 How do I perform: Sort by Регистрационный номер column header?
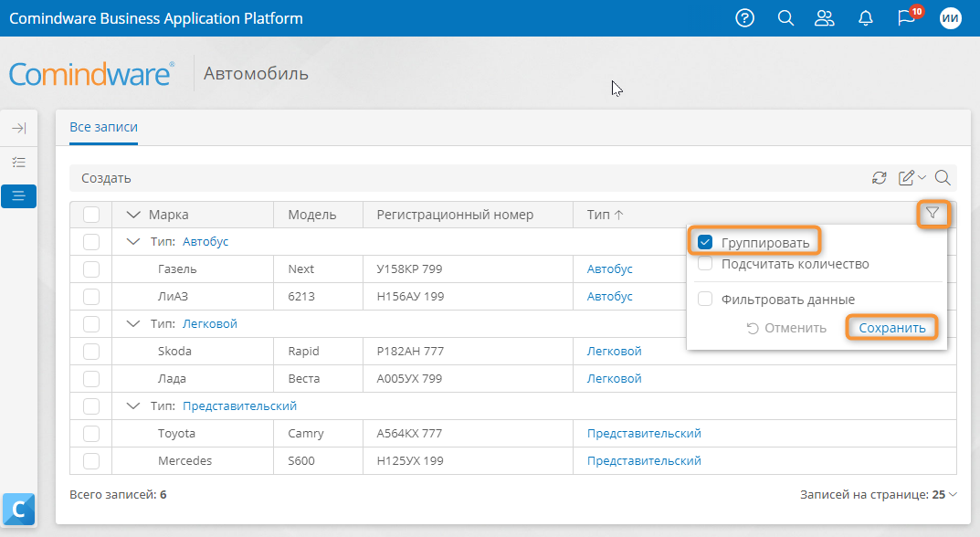pos(455,215)
